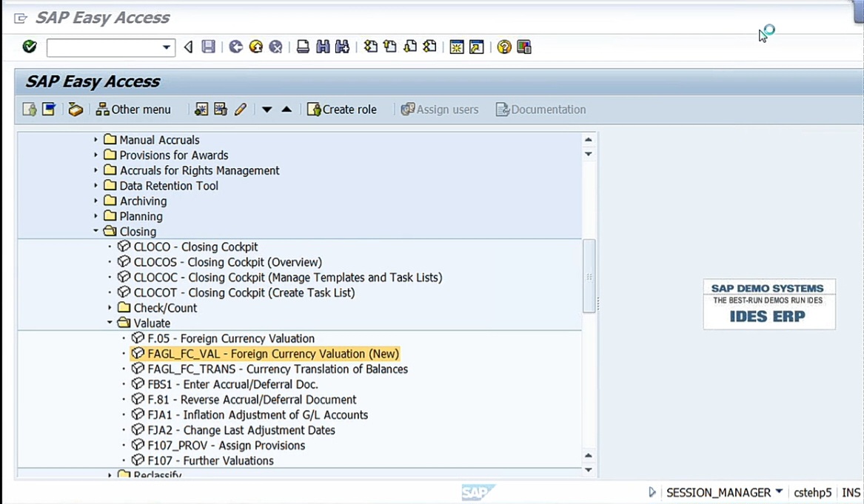This screenshot has width=864, height=504.
Task: Go to next page icon
Action: click(410, 47)
